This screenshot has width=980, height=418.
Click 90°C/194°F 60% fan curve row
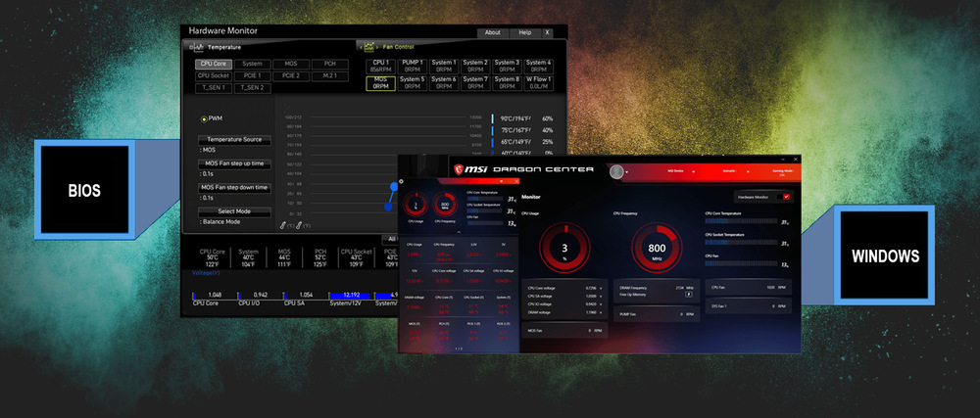tap(523, 118)
